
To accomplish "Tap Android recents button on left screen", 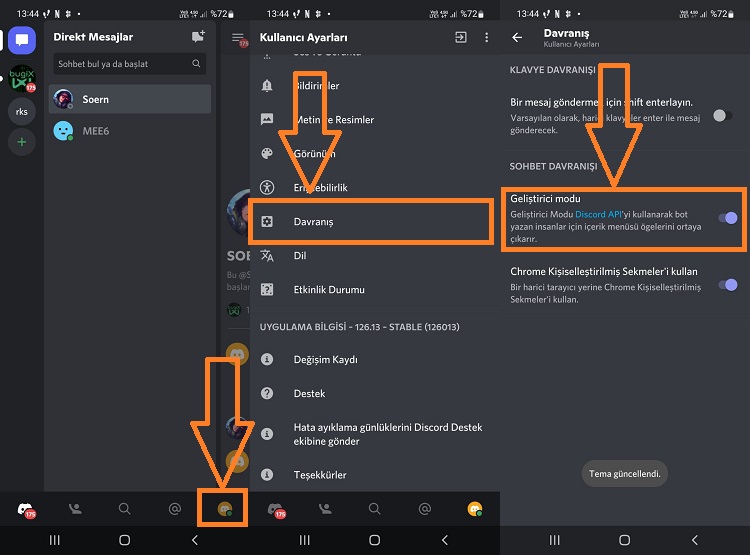I will coord(55,540).
